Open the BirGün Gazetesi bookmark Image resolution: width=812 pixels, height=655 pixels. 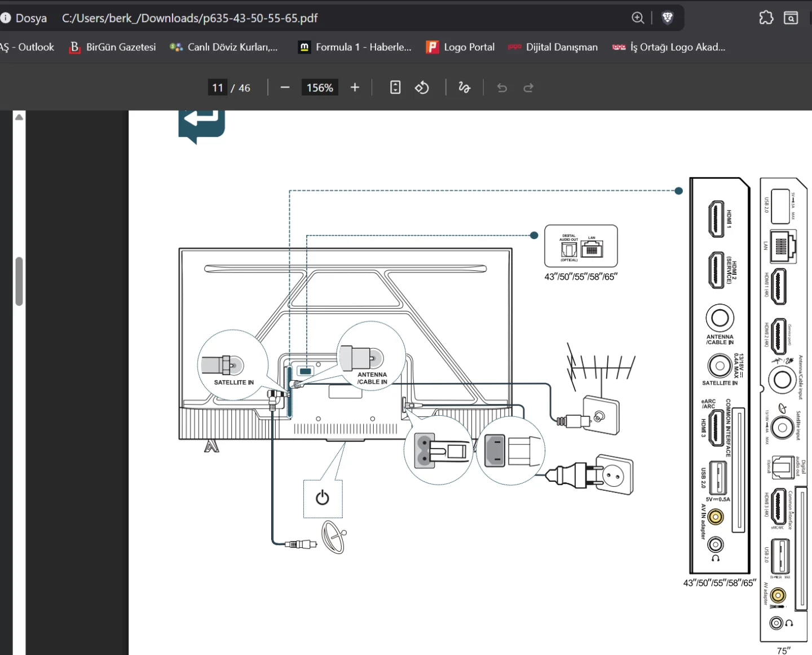point(113,47)
